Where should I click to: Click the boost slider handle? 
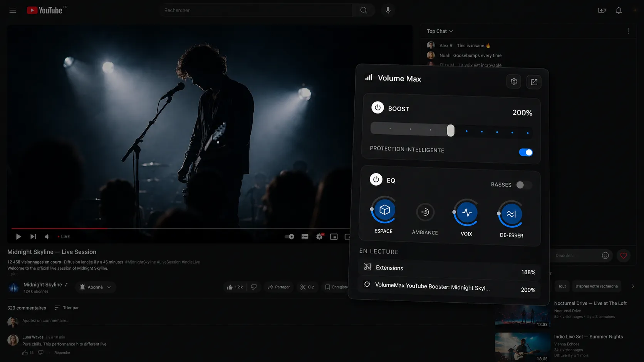point(451,130)
